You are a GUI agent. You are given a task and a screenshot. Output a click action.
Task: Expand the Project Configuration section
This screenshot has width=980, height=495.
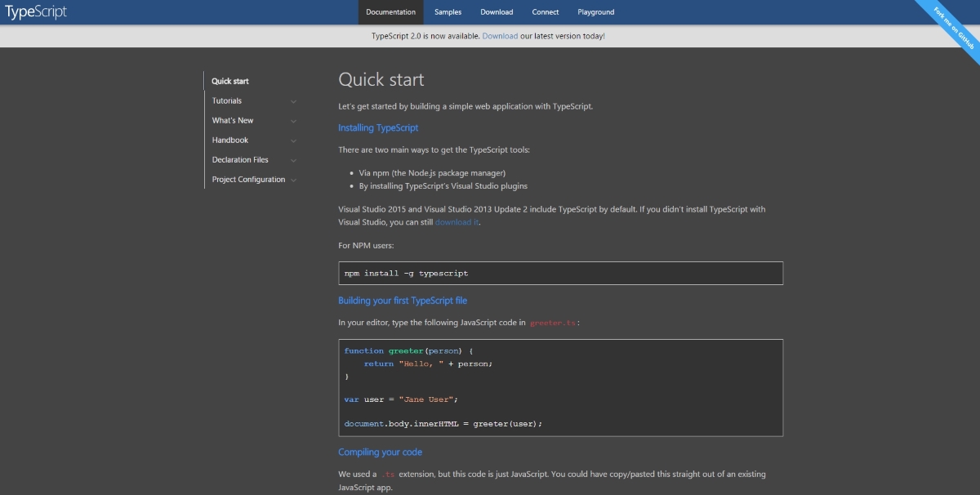tap(247, 179)
